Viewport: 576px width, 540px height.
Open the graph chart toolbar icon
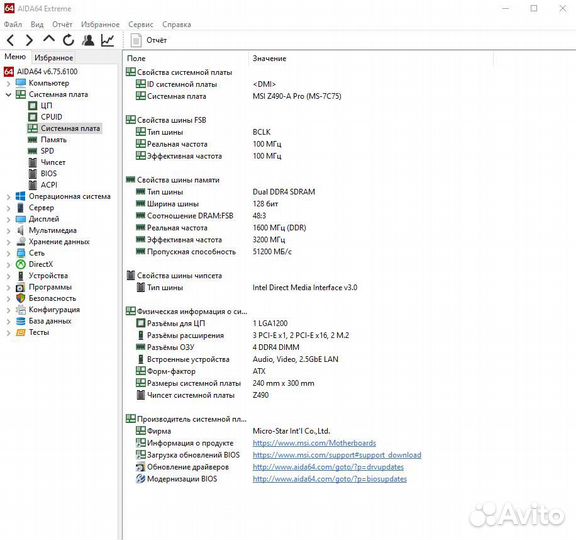107,40
